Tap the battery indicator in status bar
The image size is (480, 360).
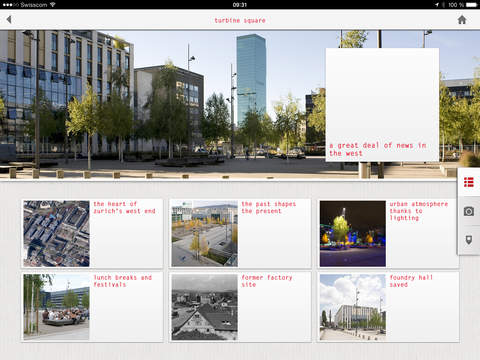point(472,5)
